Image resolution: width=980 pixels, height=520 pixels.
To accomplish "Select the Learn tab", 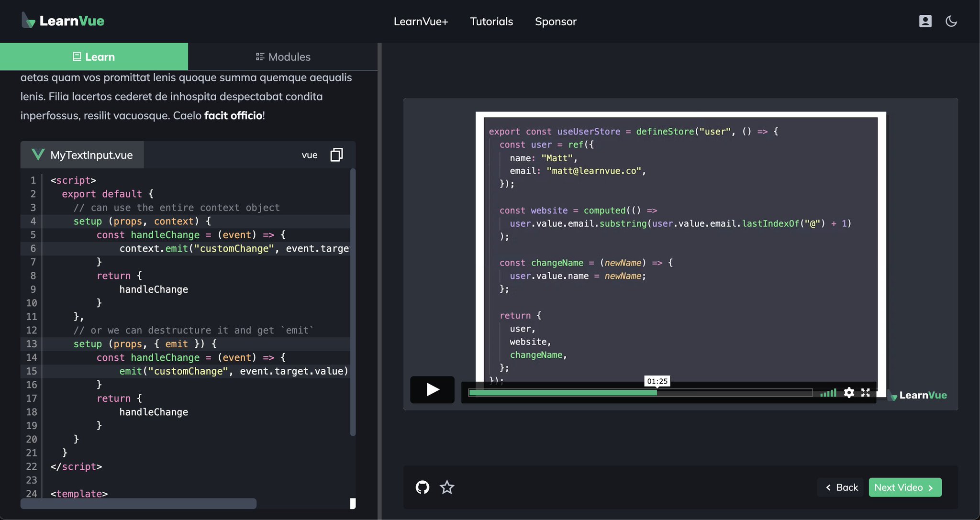I will pyautogui.click(x=94, y=56).
